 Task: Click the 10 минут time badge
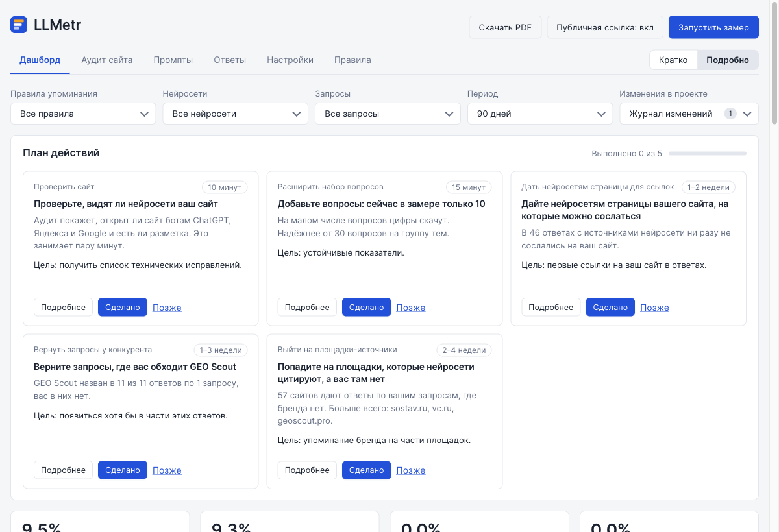(x=225, y=187)
